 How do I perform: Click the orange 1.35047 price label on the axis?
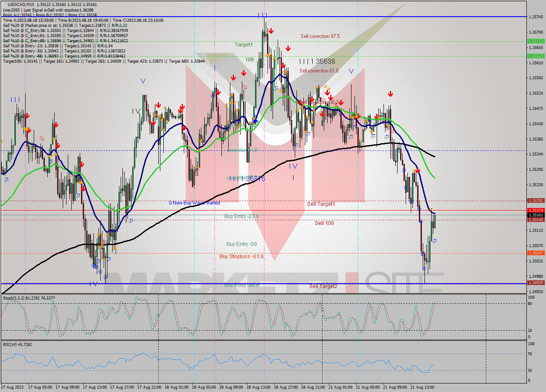coord(536,253)
